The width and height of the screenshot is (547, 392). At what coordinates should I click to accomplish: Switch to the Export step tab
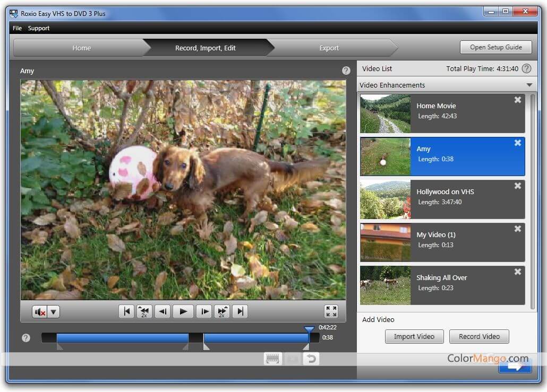click(329, 48)
